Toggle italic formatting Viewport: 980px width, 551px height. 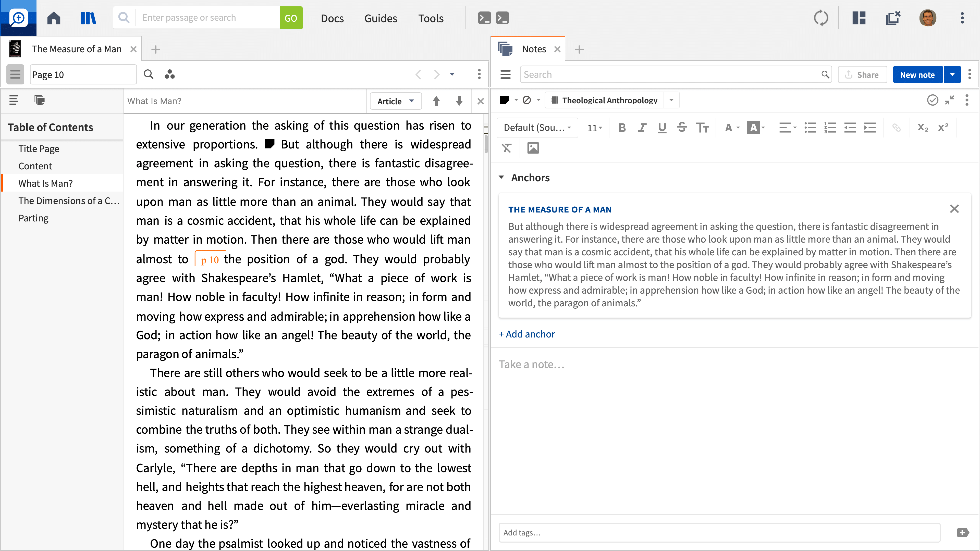[x=642, y=127]
